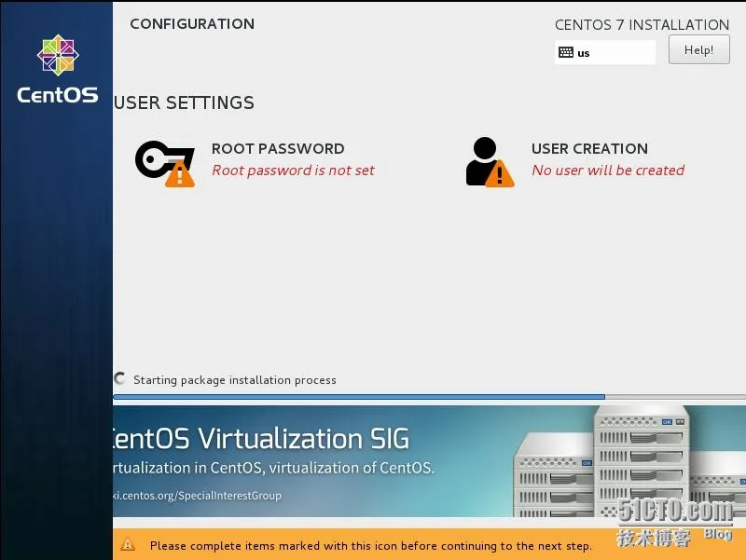Click the CentOS logo in sidebar
The width and height of the screenshot is (746, 560).
58,55
